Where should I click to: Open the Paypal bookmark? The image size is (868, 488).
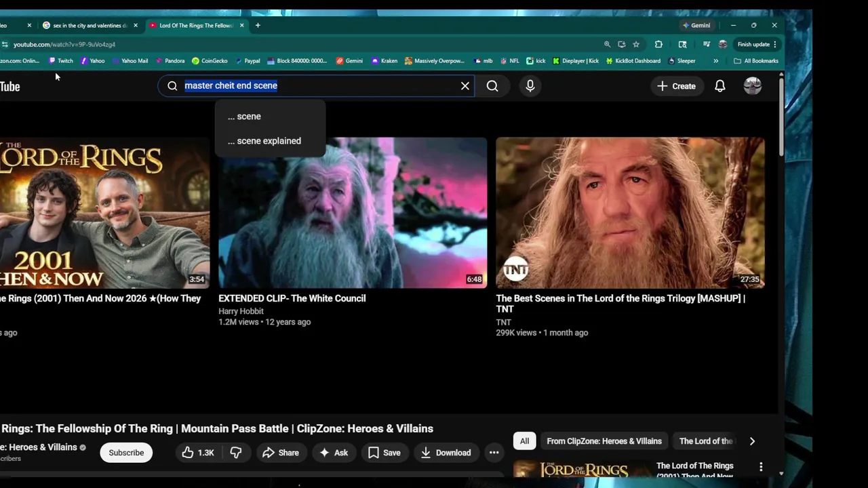[x=248, y=61]
